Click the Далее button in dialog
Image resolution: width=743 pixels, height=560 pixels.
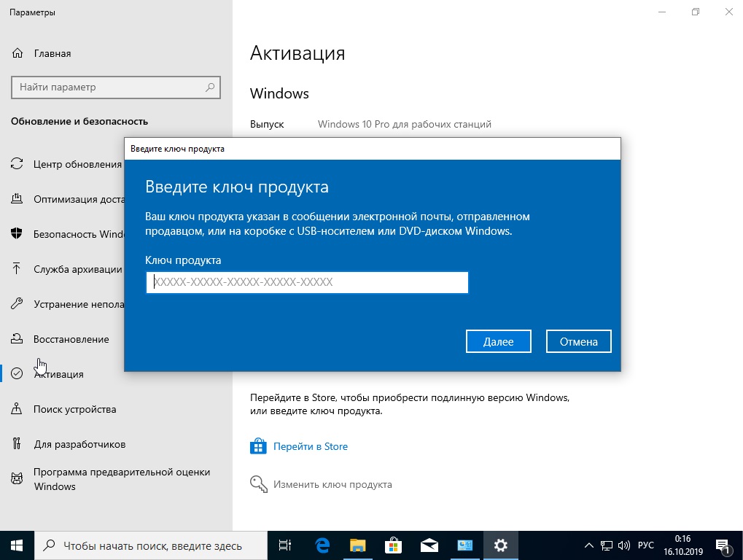coord(499,341)
